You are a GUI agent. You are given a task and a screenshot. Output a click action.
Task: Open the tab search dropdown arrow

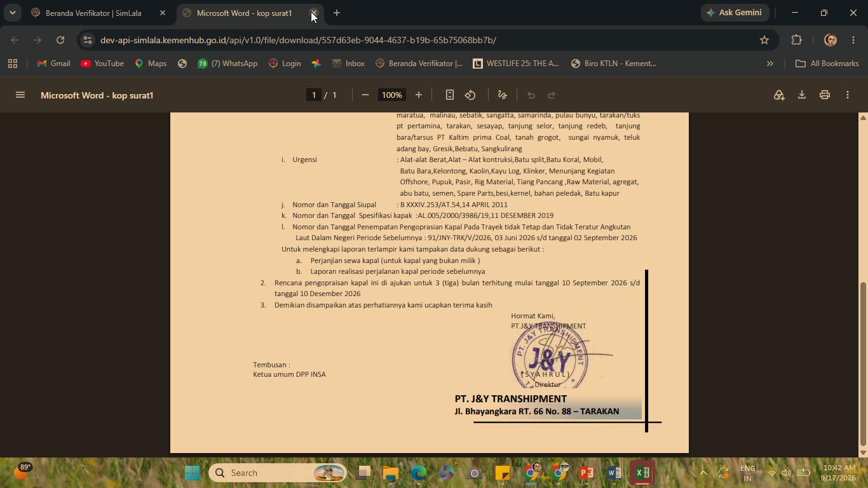coord(12,13)
